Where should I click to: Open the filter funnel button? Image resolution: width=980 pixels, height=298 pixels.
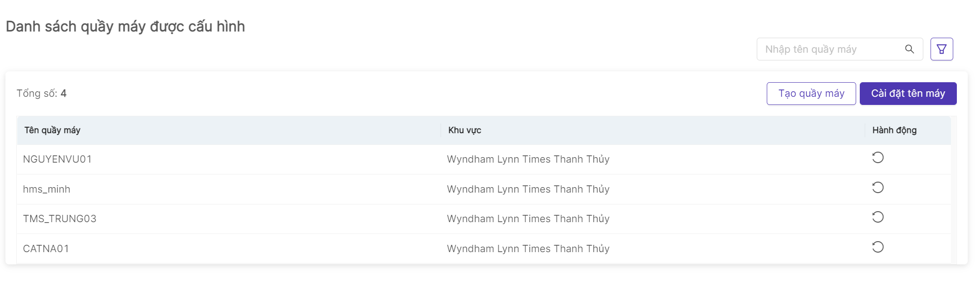[941, 49]
